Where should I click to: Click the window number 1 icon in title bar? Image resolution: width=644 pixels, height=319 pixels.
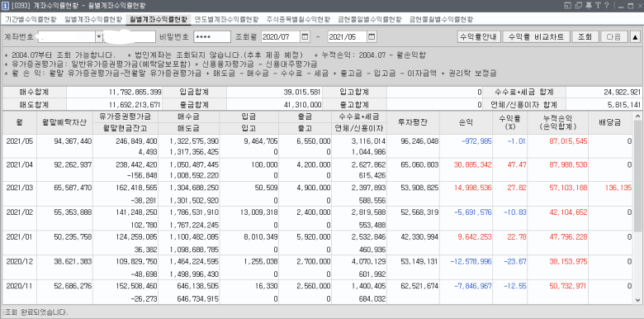(x=5, y=6)
